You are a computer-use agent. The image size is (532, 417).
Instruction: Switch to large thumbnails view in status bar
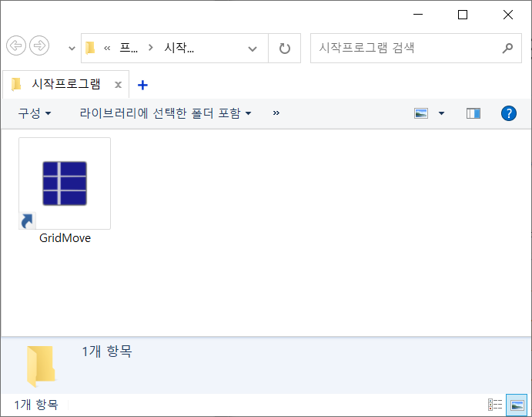[x=517, y=405]
